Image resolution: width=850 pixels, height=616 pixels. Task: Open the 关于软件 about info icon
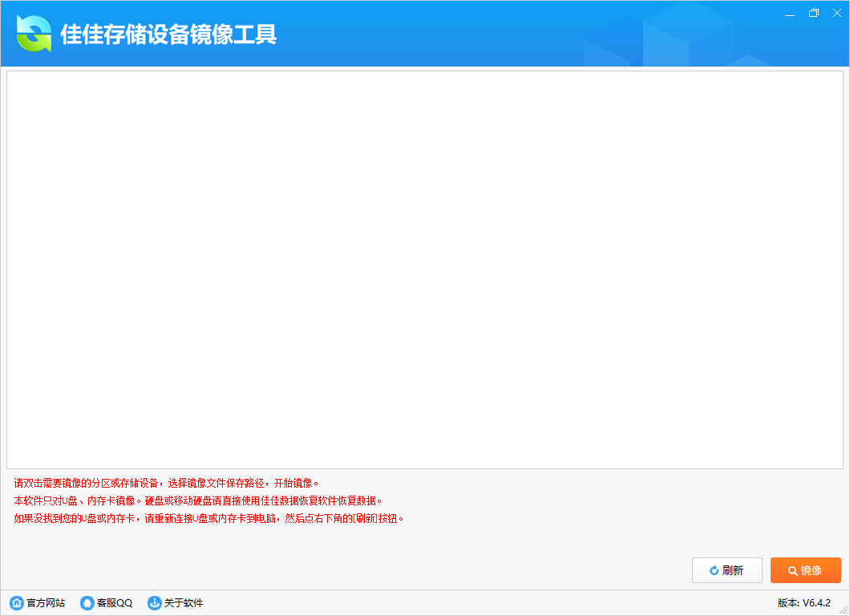tap(155, 602)
